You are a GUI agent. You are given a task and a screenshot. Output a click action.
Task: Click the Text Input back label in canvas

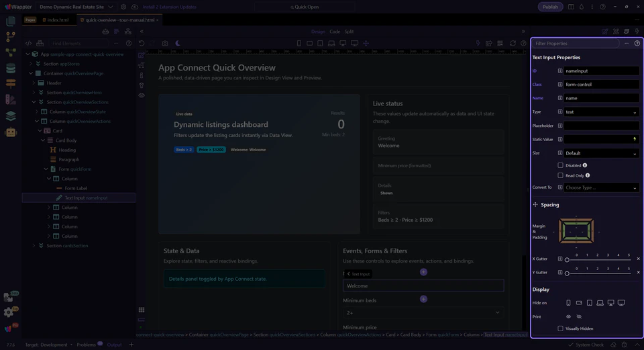tap(358, 274)
